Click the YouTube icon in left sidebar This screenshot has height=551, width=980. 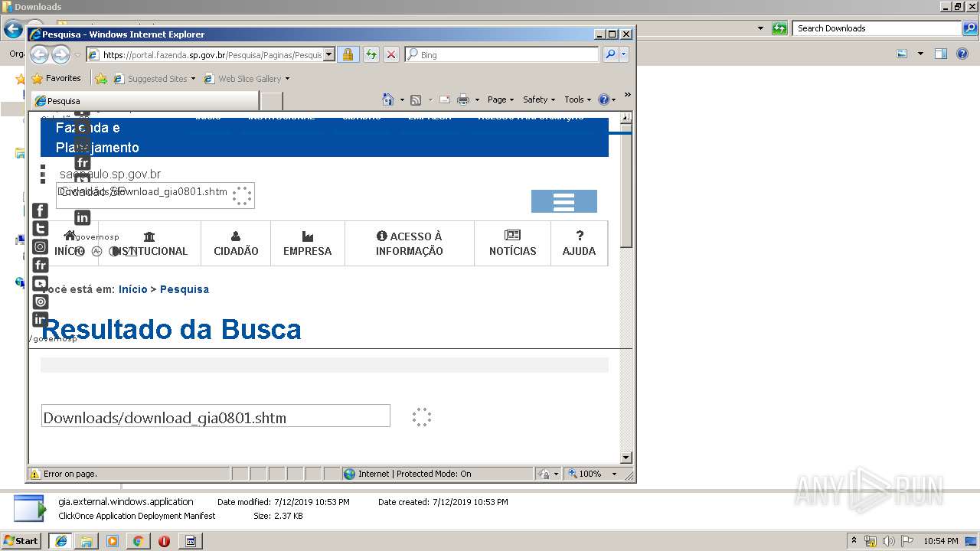[41, 283]
